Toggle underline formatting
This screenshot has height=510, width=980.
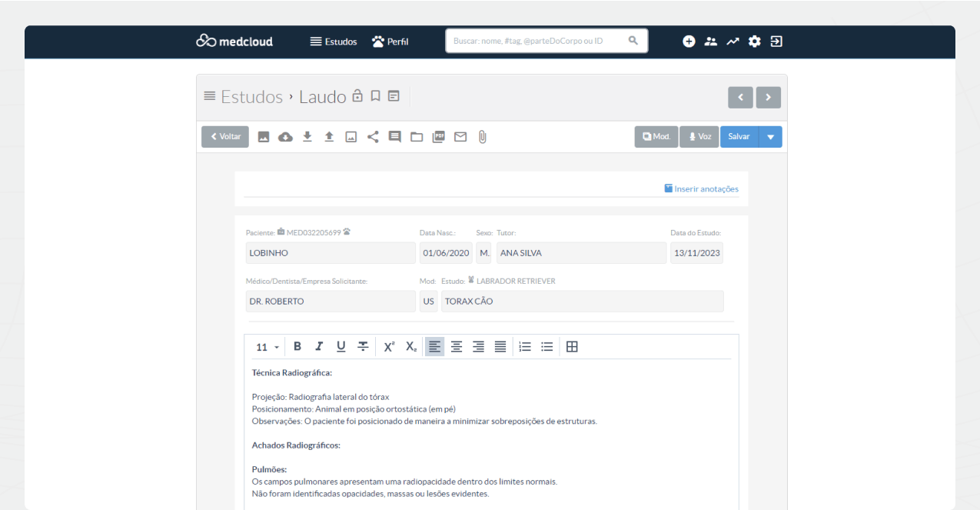pos(341,347)
